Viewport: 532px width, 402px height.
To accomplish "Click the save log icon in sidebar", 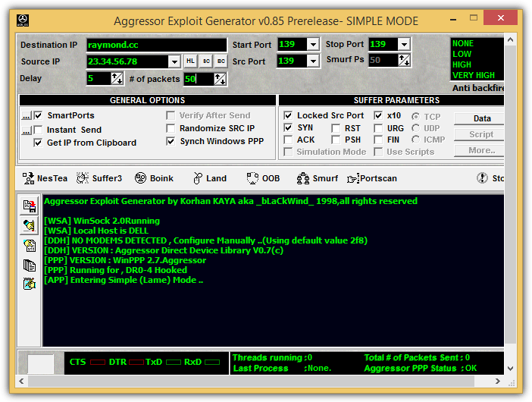I will click(x=30, y=206).
